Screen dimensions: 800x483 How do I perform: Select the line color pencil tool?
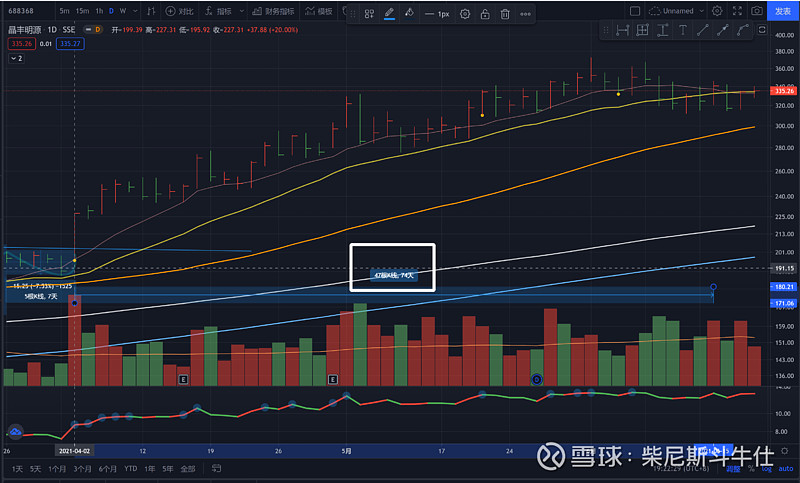coord(389,13)
